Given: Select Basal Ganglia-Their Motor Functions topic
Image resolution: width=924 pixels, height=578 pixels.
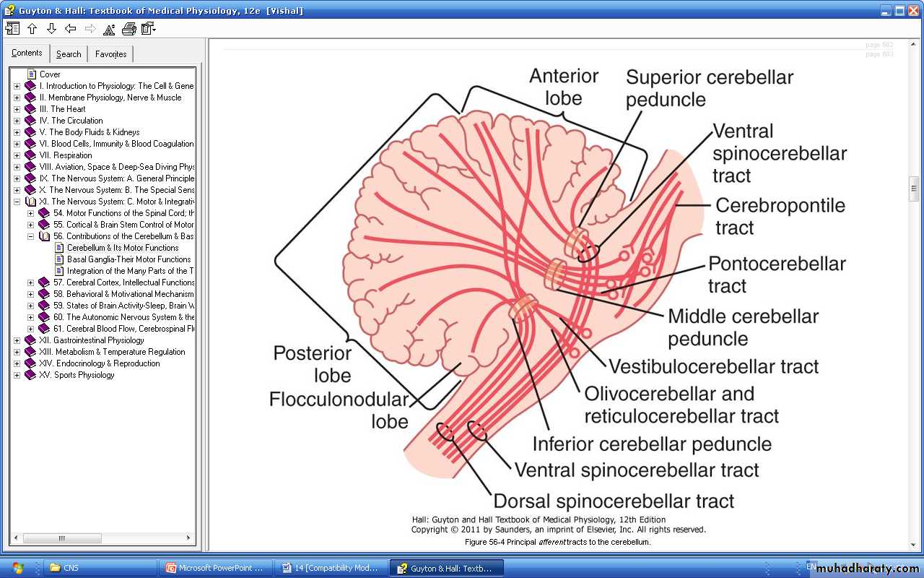Looking at the screenshot, I should point(128,259).
